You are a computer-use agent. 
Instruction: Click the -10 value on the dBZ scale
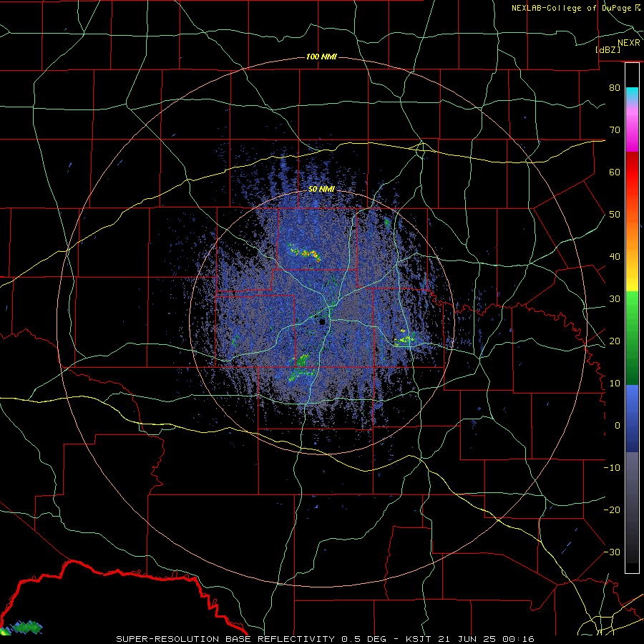pos(612,467)
